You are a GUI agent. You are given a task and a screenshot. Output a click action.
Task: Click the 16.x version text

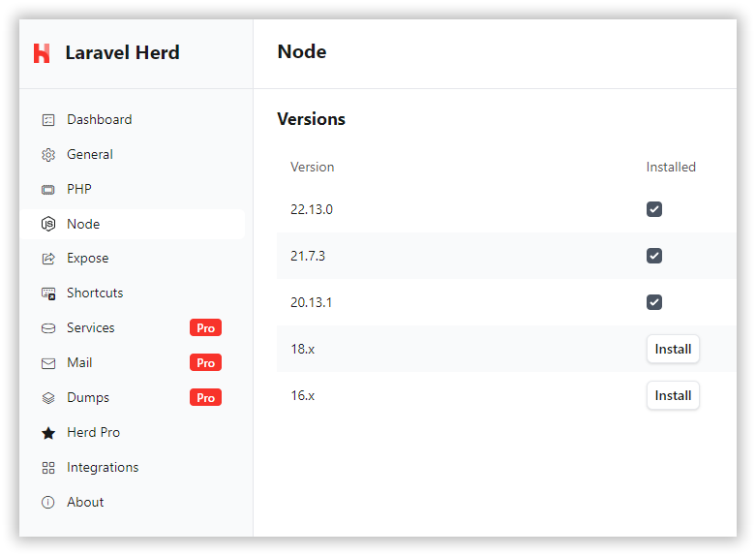(302, 396)
